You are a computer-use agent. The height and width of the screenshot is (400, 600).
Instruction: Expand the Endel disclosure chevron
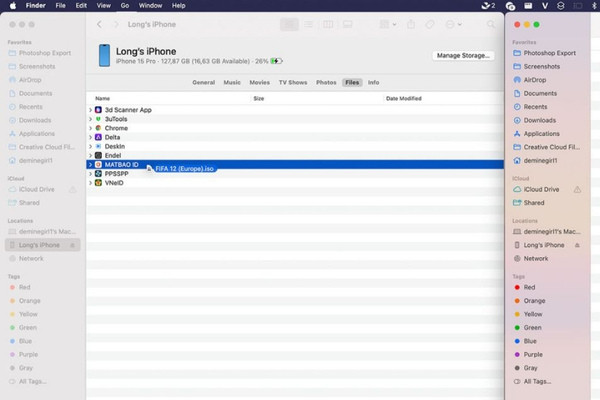coord(91,155)
